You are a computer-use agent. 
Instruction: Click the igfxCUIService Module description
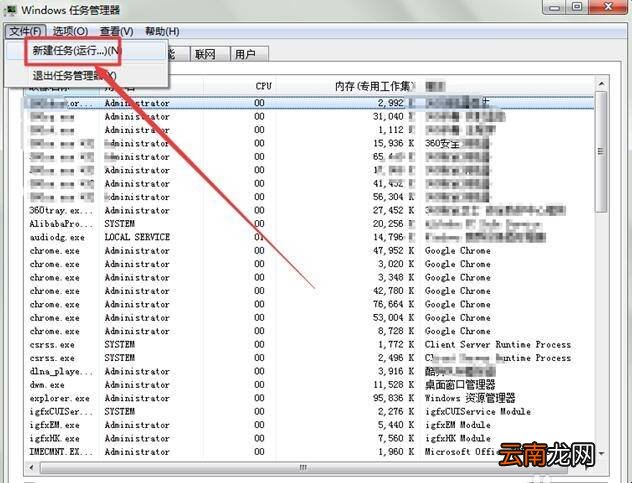tap(478, 412)
